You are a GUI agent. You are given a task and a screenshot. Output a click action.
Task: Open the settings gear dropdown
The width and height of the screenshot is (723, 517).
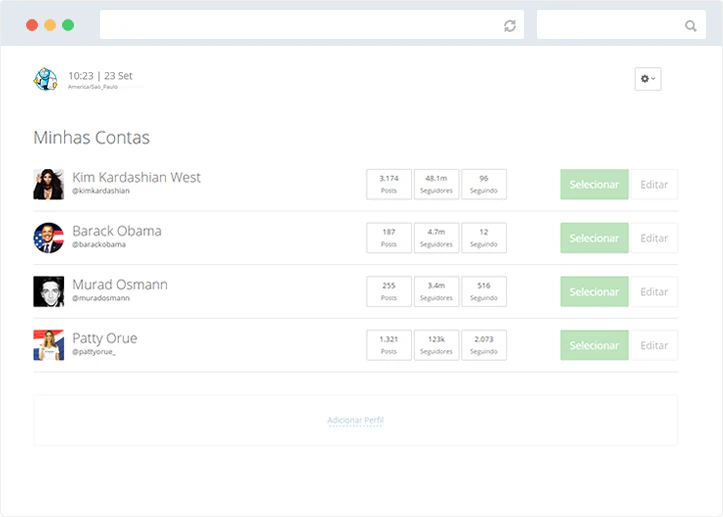(x=647, y=79)
